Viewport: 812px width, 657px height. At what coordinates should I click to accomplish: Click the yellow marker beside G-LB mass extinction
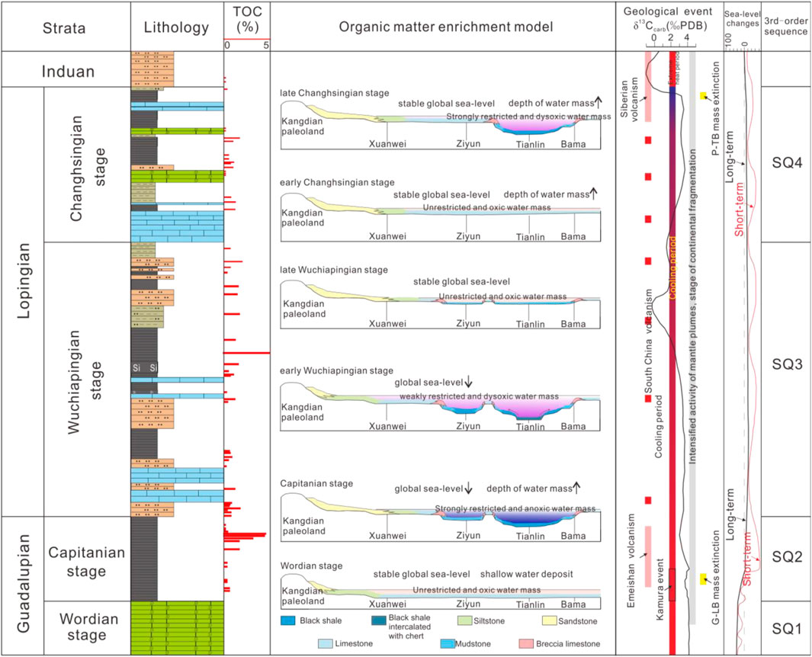click(703, 578)
